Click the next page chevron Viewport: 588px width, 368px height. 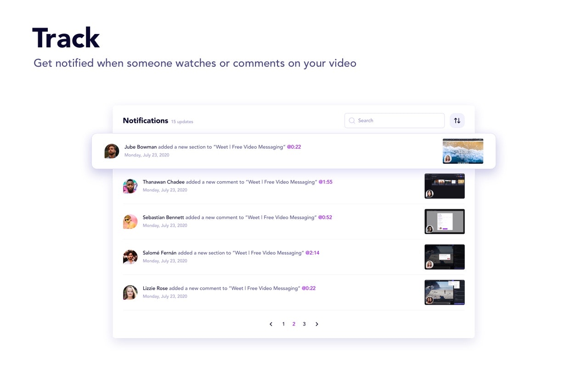(x=317, y=324)
